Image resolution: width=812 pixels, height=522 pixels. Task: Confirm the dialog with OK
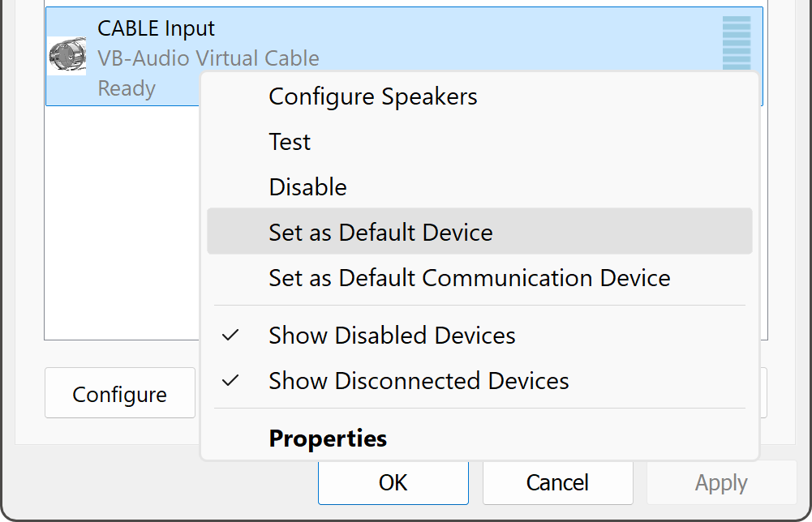393,483
